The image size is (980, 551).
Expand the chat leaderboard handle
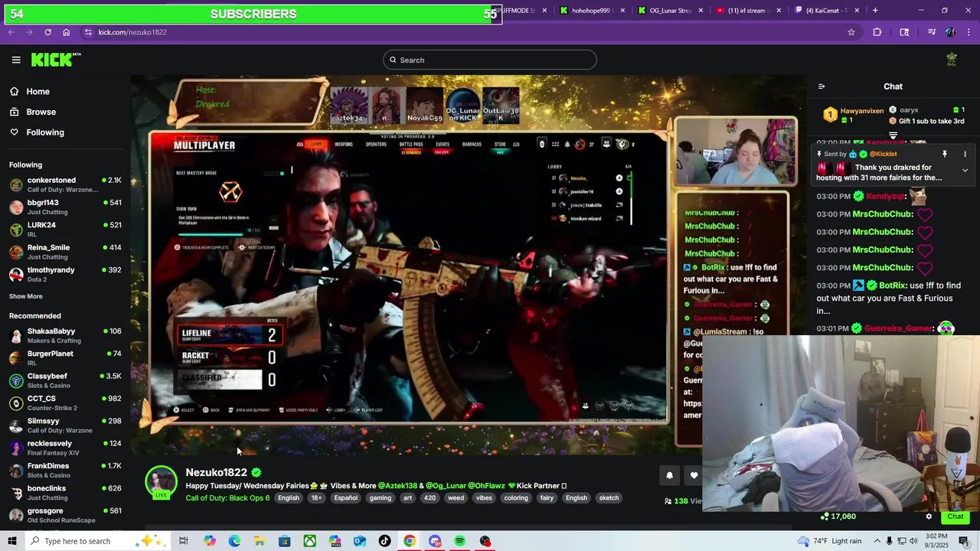(x=893, y=135)
